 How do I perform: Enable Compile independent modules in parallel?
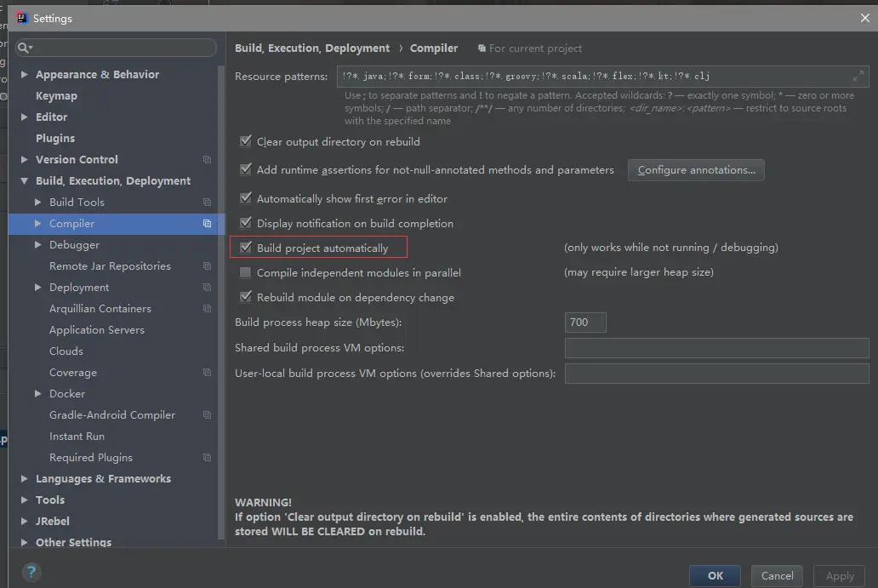pyautogui.click(x=245, y=272)
